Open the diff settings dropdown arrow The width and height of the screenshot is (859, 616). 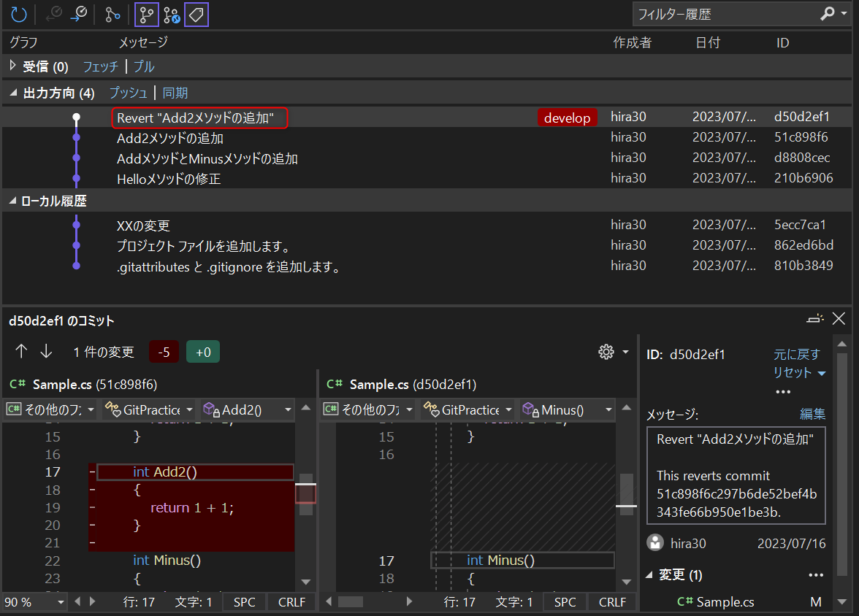[625, 352]
